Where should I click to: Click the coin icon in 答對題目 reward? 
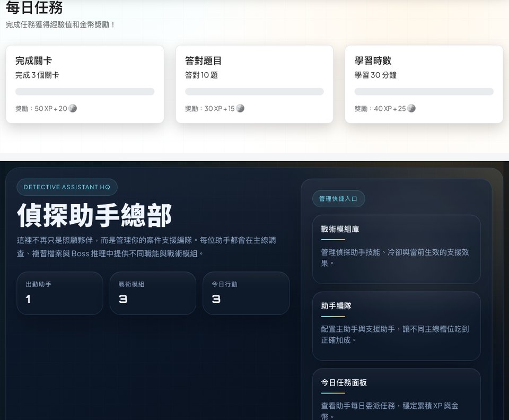[x=240, y=108]
